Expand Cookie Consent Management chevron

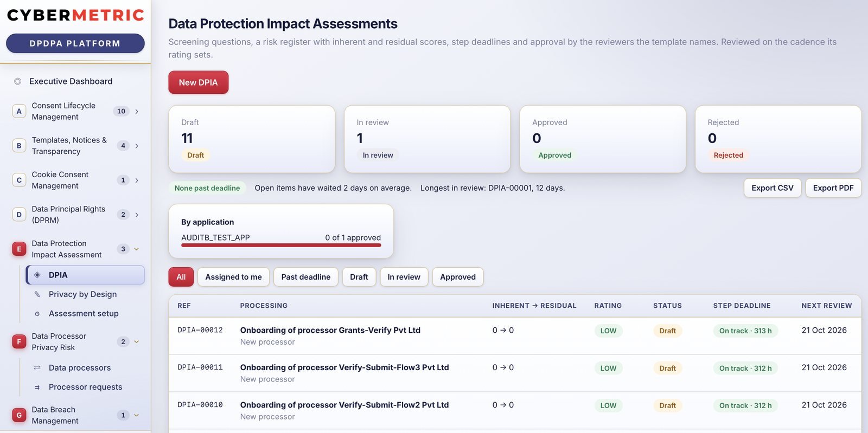point(137,180)
